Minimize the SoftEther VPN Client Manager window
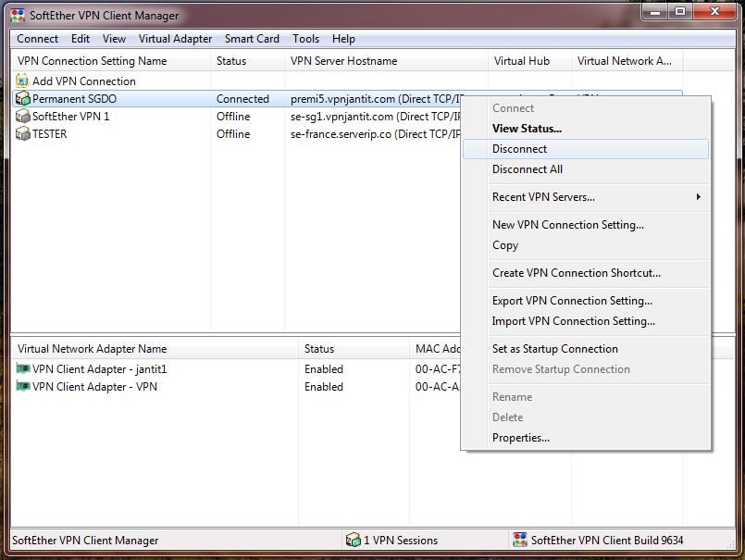This screenshot has width=745, height=560. coord(654,11)
